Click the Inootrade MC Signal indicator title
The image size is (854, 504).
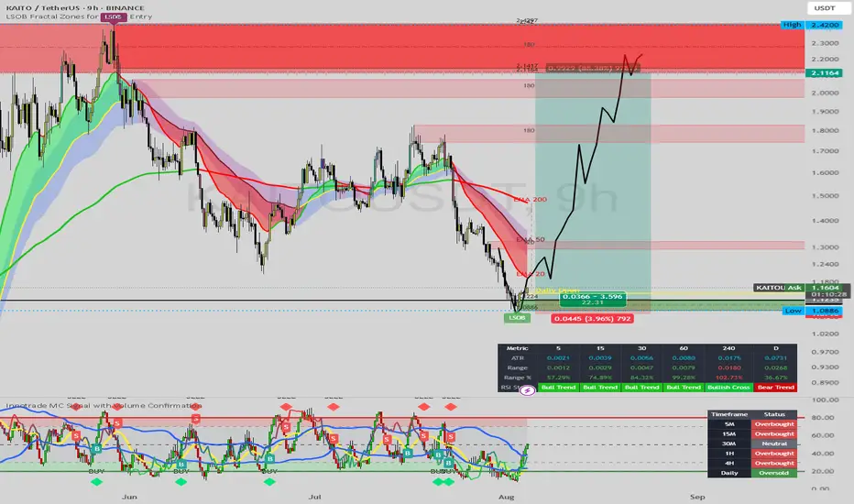104,405
